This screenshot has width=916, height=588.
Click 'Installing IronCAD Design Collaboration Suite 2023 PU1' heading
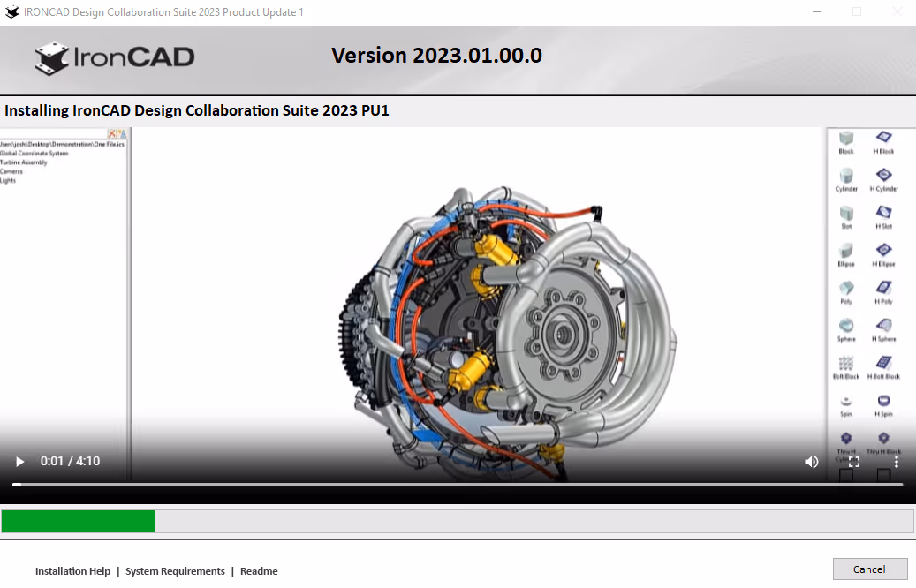(197, 110)
